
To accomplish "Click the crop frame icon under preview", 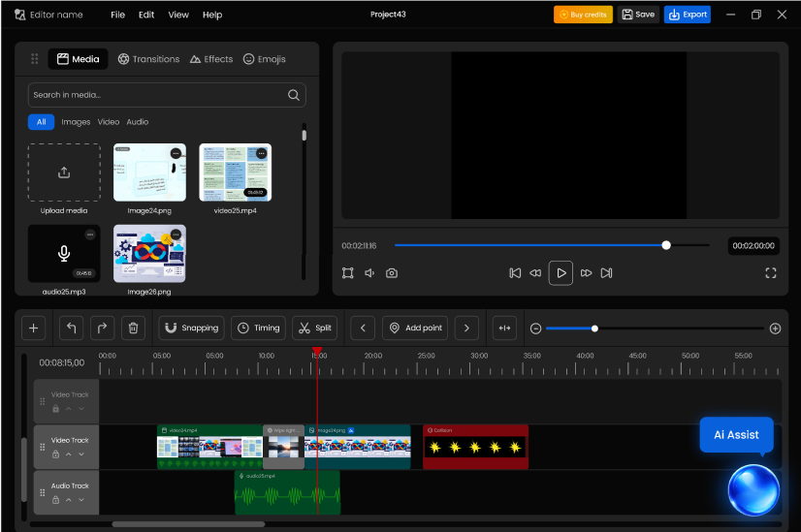I will (348, 273).
